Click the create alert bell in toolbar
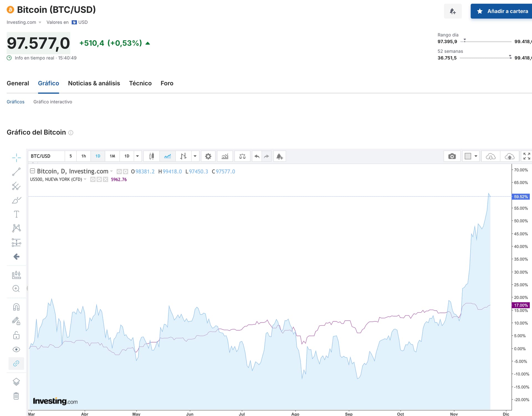This screenshot has width=532, height=416. [x=279, y=156]
